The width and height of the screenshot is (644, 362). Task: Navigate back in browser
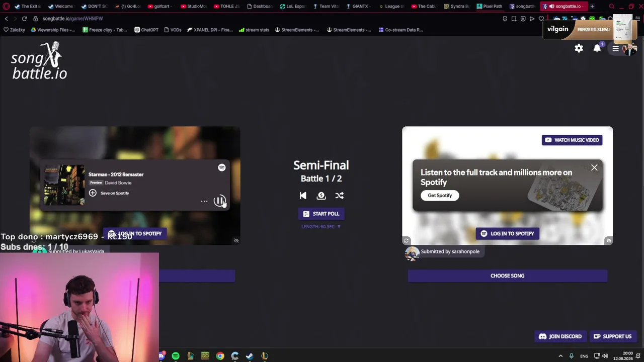tap(6, 19)
